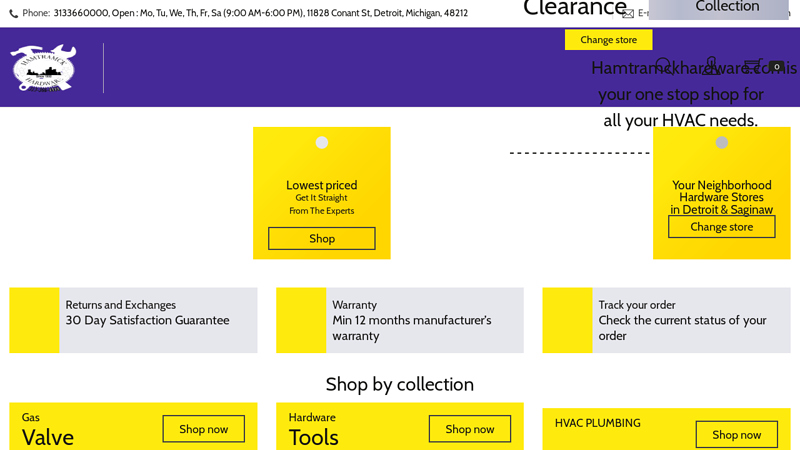Image resolution: width=800 pixels, height=450 pixels.
Task: Click Shop now on the HVAC PLUMBING card
Action: [x=737, y=435]
